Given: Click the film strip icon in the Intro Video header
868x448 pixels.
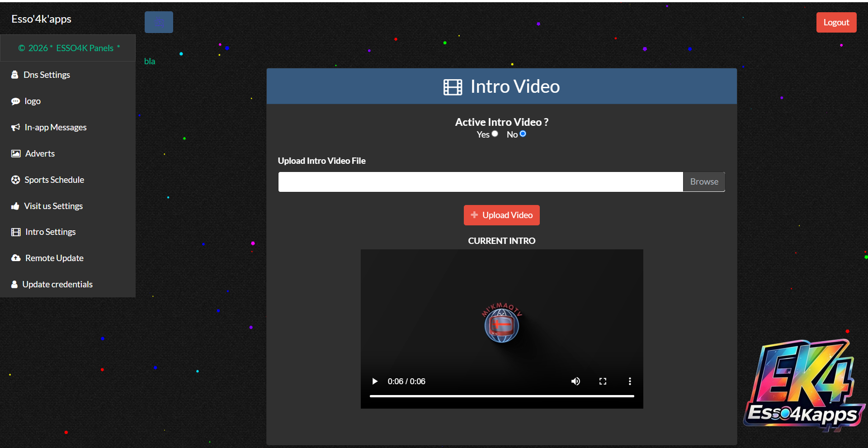Looking at the screenshot, I should tap(453, 87).
